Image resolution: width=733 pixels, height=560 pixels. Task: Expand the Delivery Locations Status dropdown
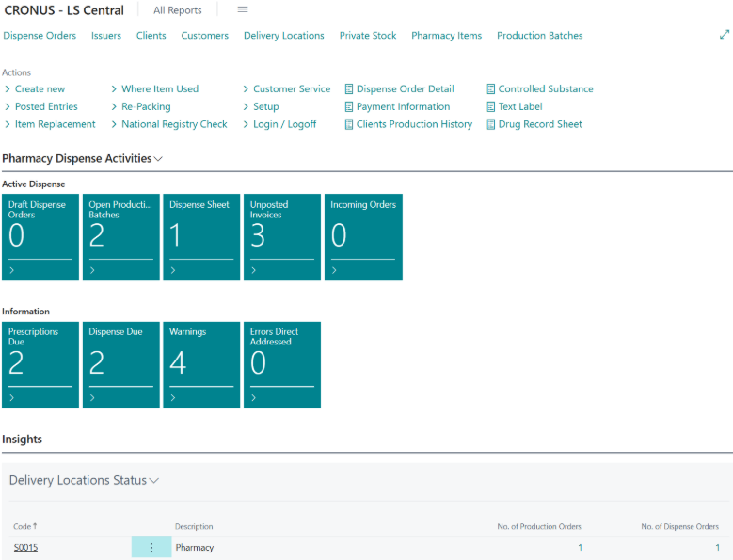click(154, 481)
